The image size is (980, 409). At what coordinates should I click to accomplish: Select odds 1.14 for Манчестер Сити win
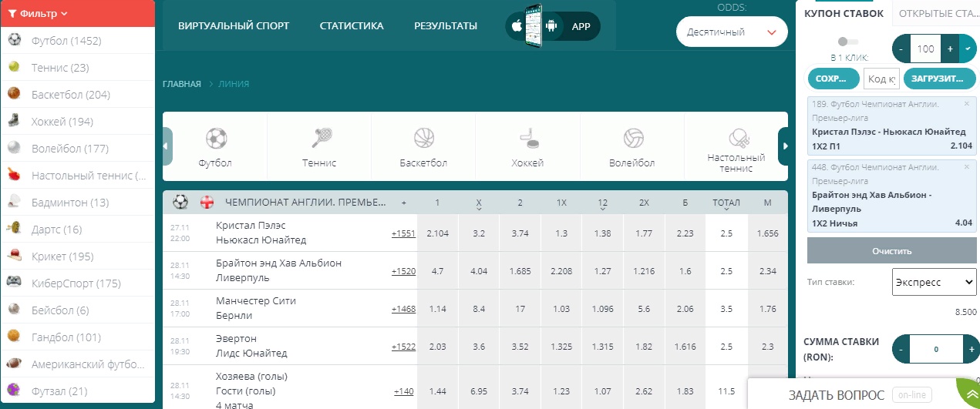[437, 309]
